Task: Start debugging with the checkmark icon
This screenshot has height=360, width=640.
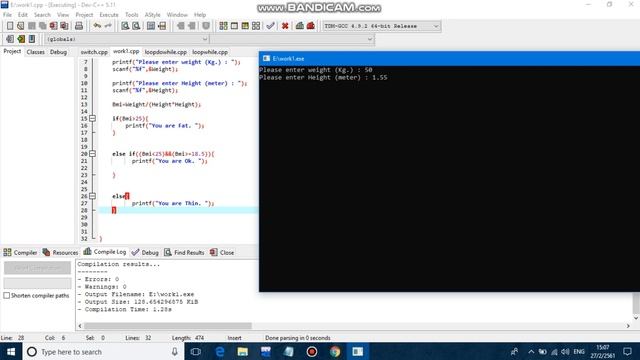Action: point(270,26)
